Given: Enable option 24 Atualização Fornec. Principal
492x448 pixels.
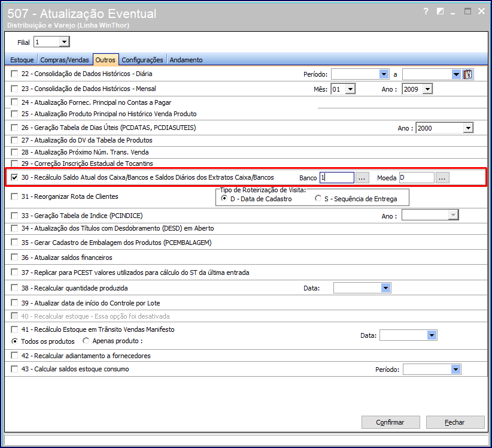Looking at the screenshot, I should (x=14, y=102).
